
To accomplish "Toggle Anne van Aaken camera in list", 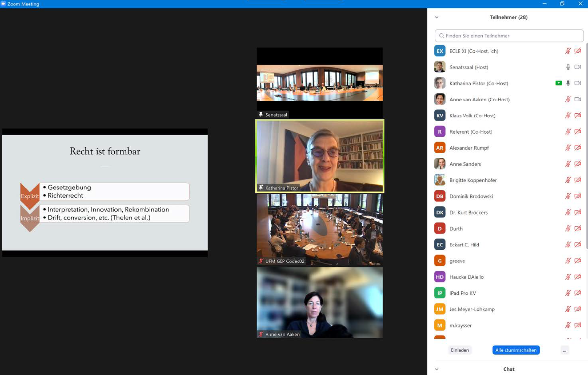I will click(x=578, y=99).
